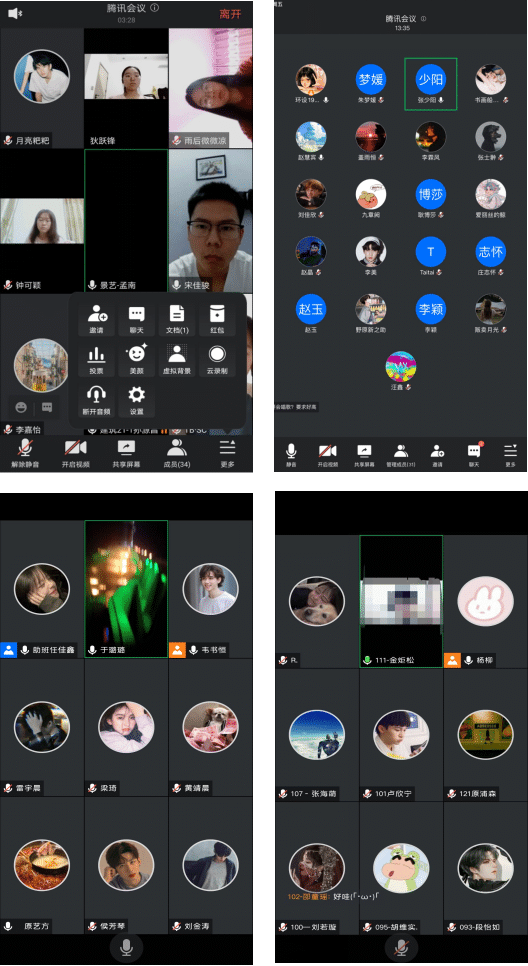Leave meeting with the red 离开 button
528x966 pixels.
pos(230,14)
